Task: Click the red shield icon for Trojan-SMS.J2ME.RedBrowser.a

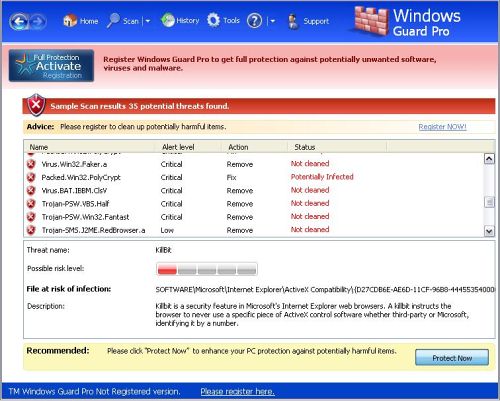Action: [x=31, y=230]
